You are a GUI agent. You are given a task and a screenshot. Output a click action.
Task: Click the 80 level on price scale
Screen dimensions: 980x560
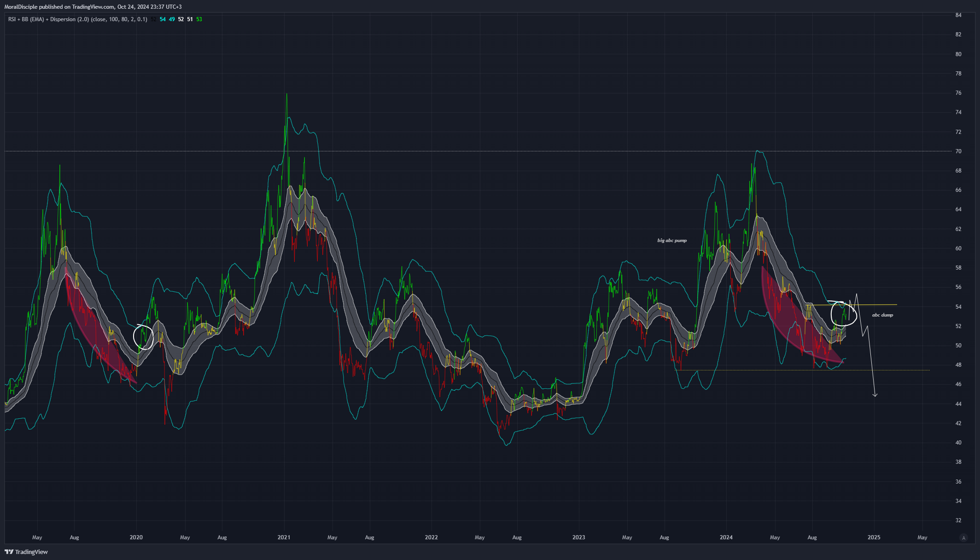(958, 54)
